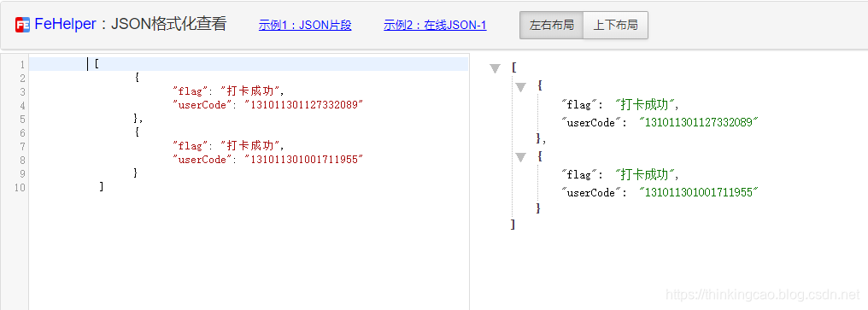Click "flag" key on editor line 3
The width and height of the screenshot is (868, 310).
pyautogui.click(x=191, y=91)
